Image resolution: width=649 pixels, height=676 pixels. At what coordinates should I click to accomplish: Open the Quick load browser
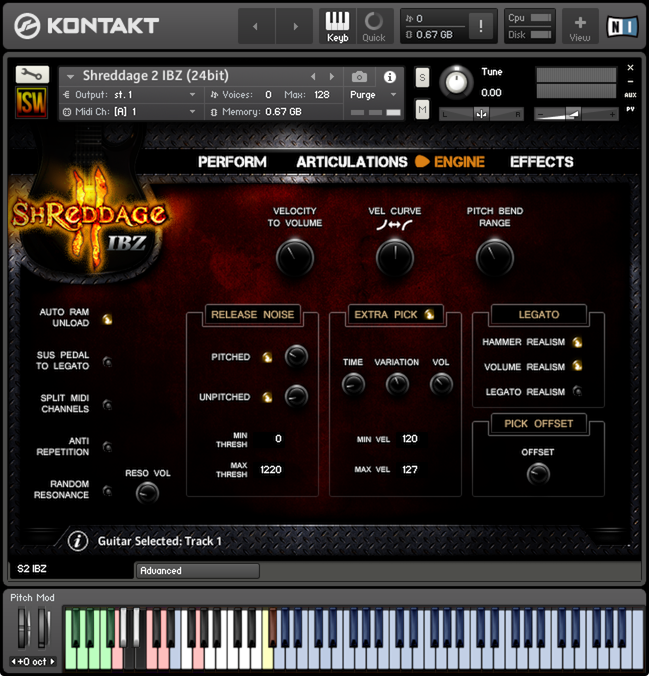click(x=374, y=26)
